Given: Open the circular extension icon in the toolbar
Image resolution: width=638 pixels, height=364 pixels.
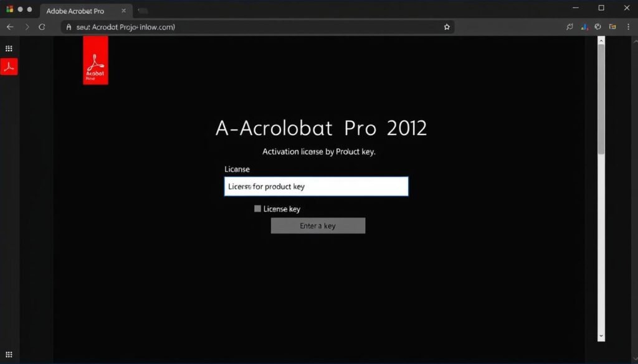Looking at the screenshot, I should (x=598, y=27).
